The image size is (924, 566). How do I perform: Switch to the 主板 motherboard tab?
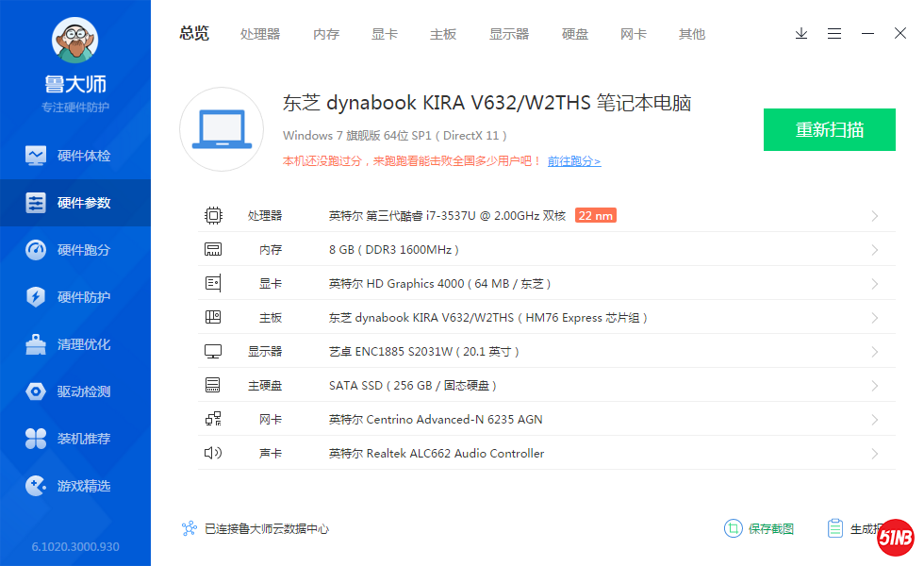[443, 34]
